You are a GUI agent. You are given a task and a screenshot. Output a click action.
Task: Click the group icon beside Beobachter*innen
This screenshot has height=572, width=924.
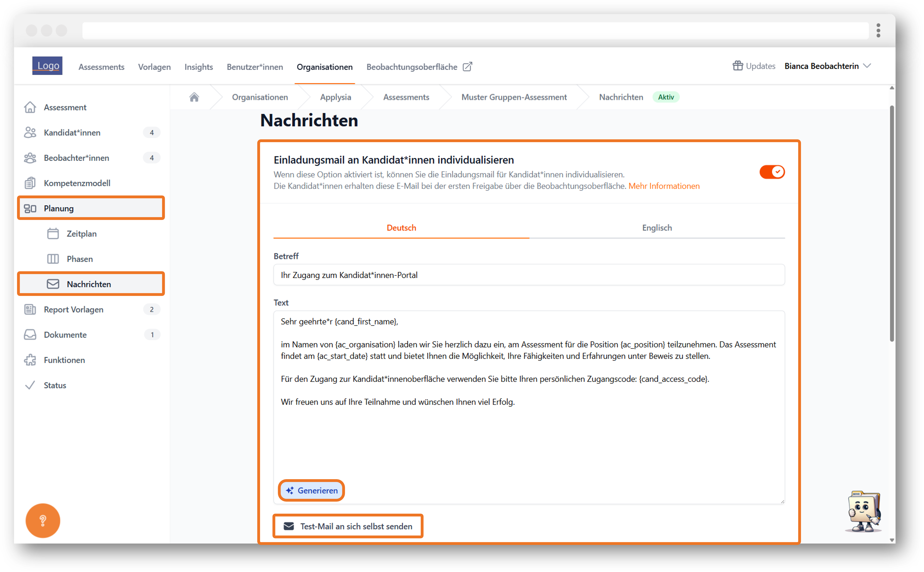[x=30, y=158]
